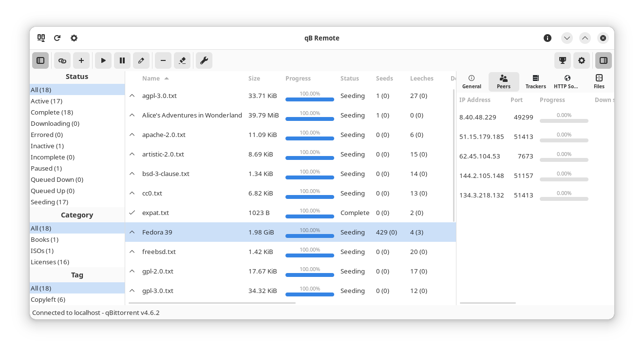This screenshot has height=352, width=644.
Task: Open the Files tab
Action: pyautogui.click(x=599, y=81)
